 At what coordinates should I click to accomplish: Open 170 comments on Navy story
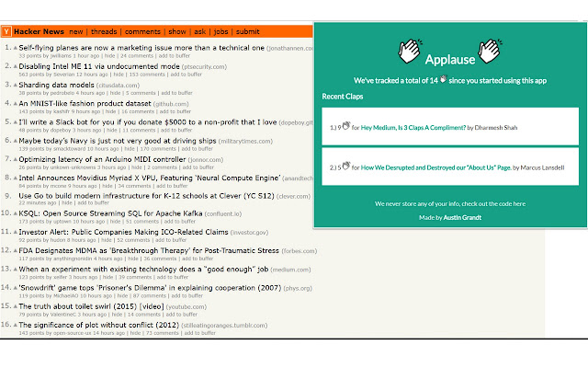pos(158,149)
